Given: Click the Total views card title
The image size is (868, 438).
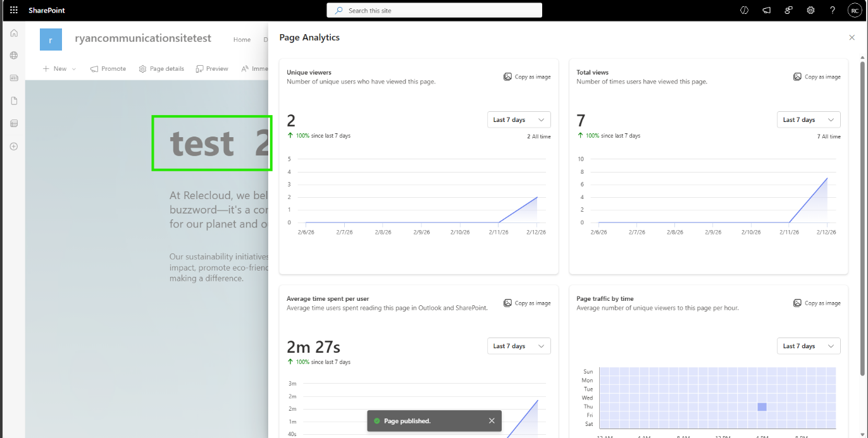Looking at the screenshot, I should click(x=592, y=72).
